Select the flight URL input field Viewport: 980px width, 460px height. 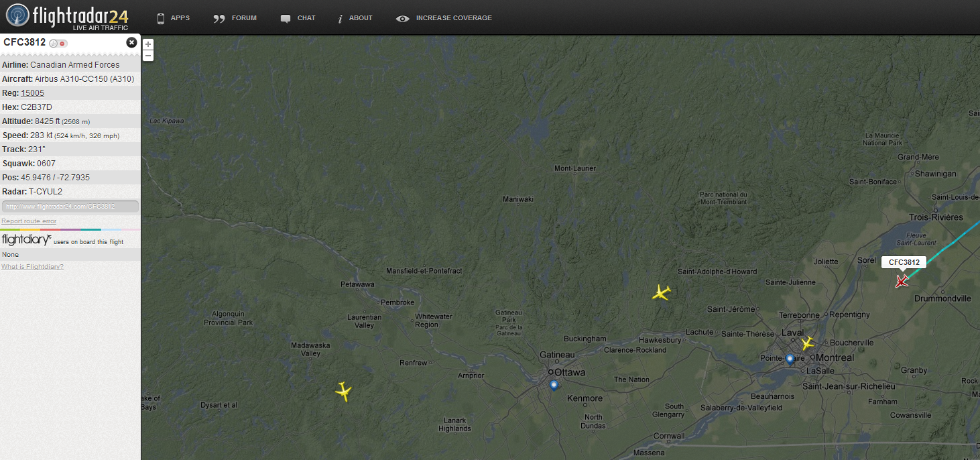(70, 207)
